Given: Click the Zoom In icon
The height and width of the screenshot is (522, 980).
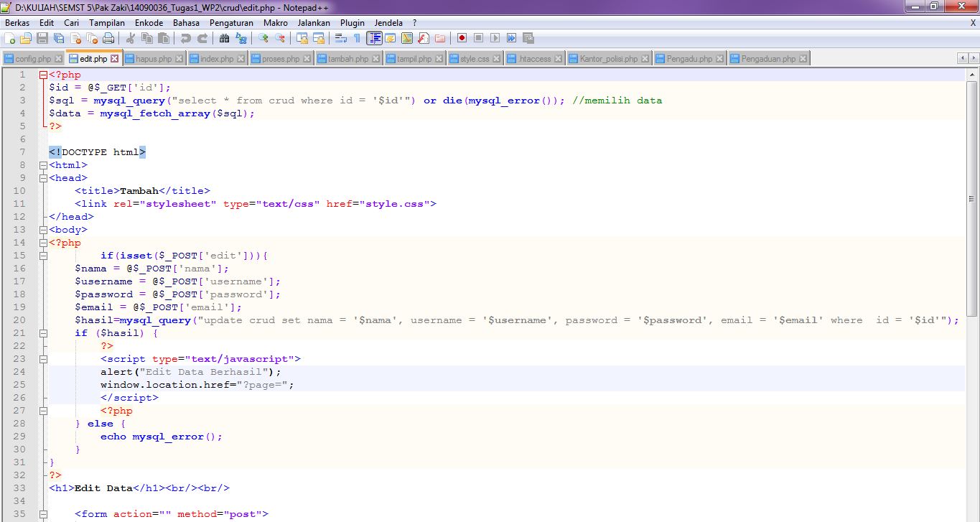Looking at the screenshot, I should [x=263, y=38].
